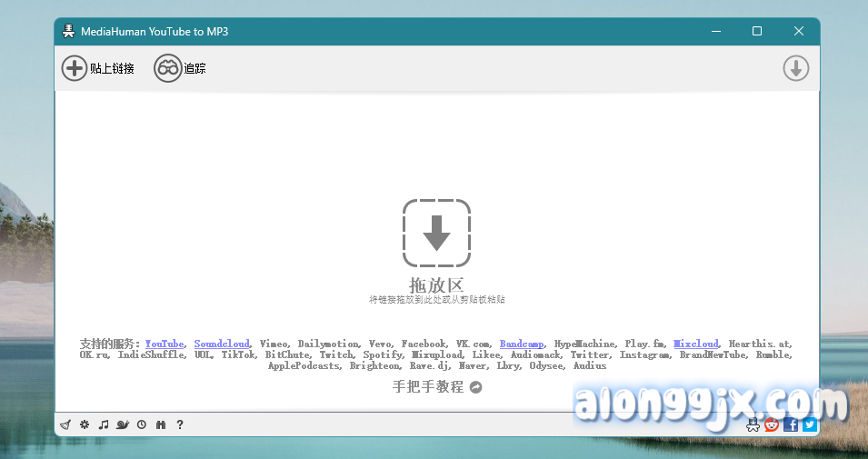Click the broom cleanup icon in status bar
The image size is (868, 459).
point(65,424)
